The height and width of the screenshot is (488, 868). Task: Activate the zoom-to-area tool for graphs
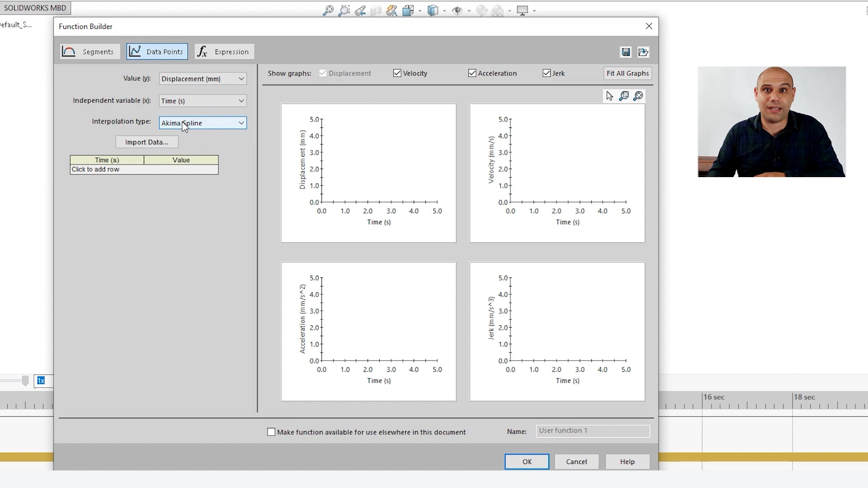(x=624, y=96)
